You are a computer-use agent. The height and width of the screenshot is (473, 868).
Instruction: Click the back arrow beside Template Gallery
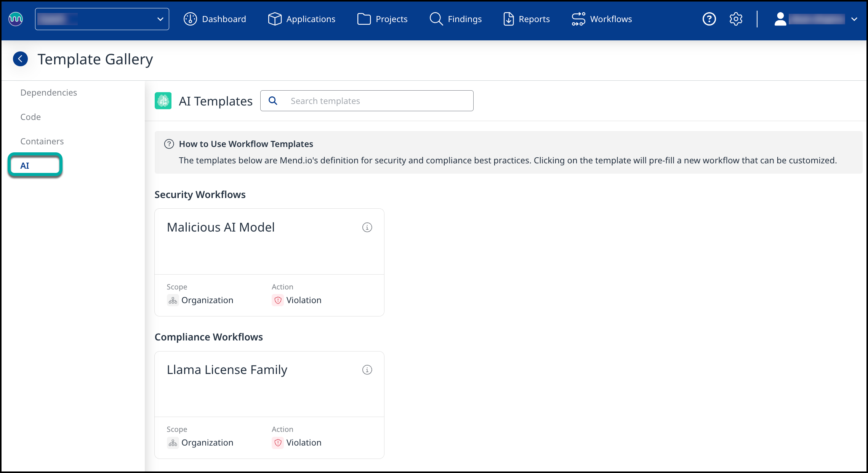click(21, 59)
